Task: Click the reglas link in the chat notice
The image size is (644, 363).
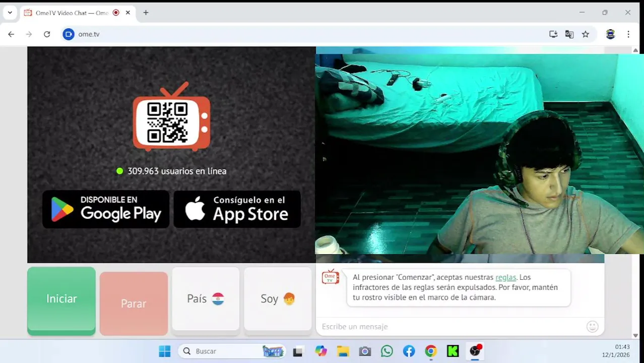Action: tap(505, 277)
